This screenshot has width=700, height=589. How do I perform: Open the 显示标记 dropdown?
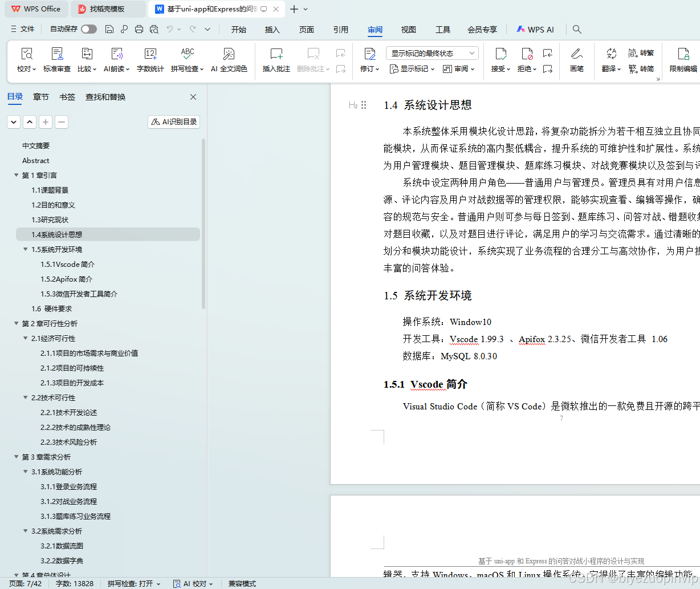(412, 69)
